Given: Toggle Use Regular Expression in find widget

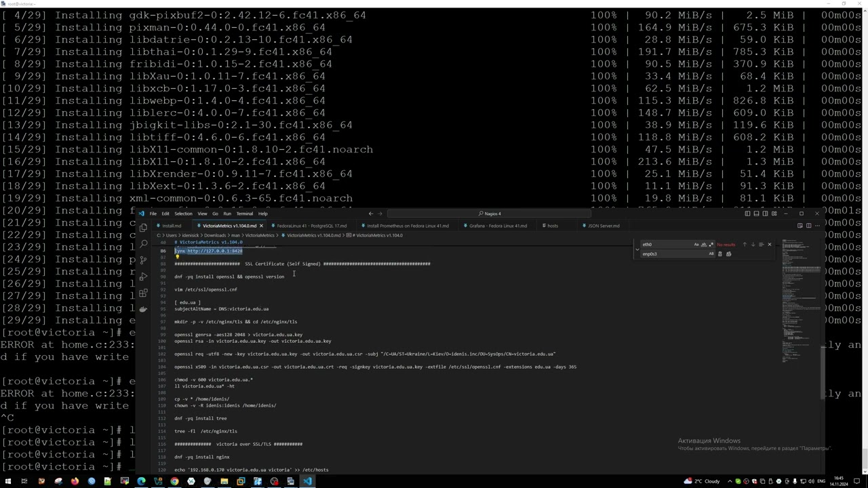Looking at the screenshot, I should tap(711, 245).
